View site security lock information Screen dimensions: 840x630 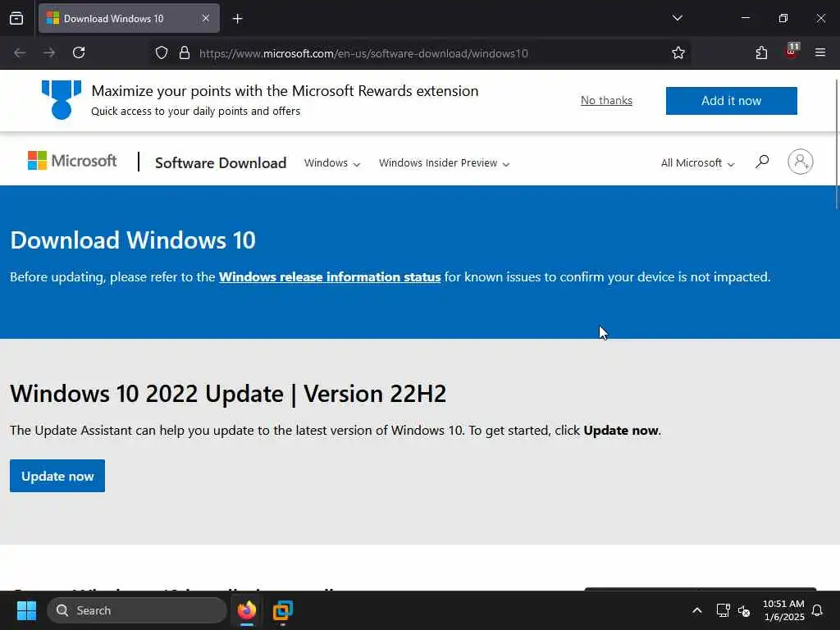[x=185, y=52]
